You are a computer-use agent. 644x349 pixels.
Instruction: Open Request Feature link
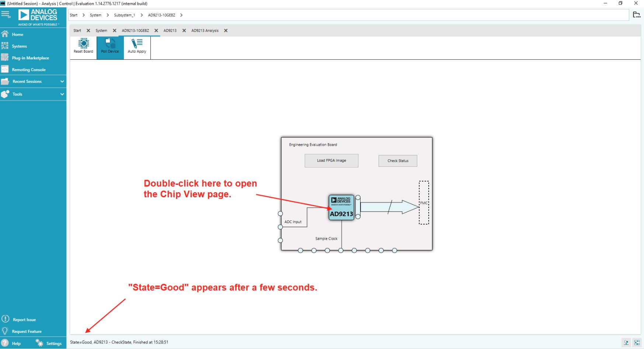27,332
